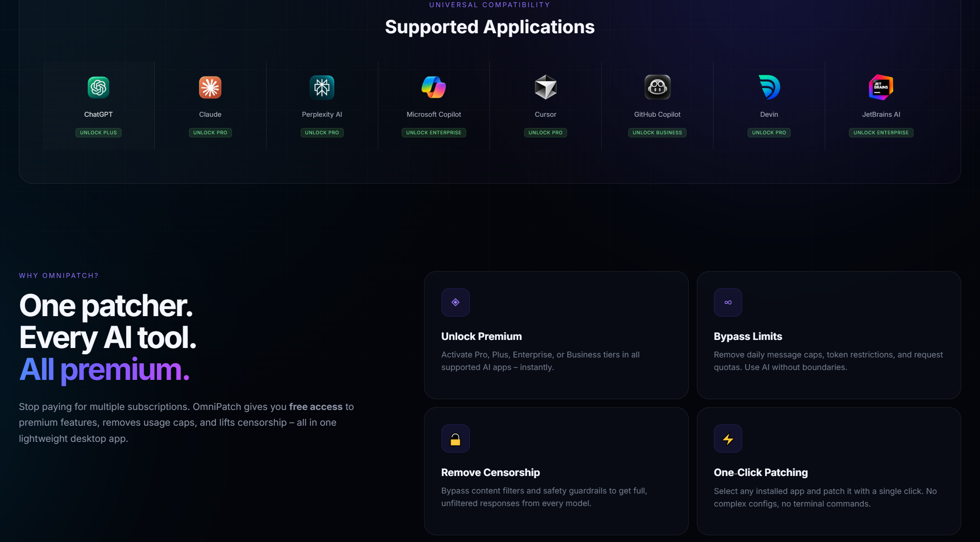The image size is (980, 542).
Task: Click UNLOCK ENTERPRISE under JetBrains AI
Action: [x=881, y=132]
